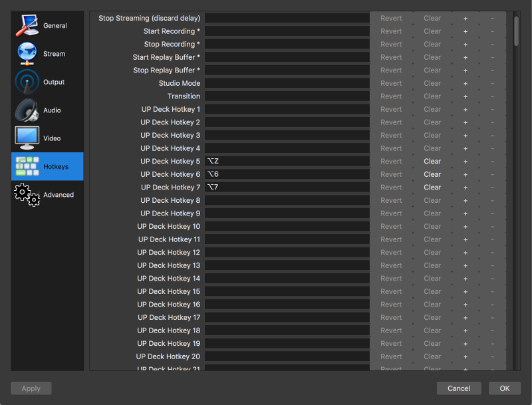Image resolution: width=532 pixels, height=405 pixels.
Task: Open General settings via wrench icon
Action: point(27,25)
